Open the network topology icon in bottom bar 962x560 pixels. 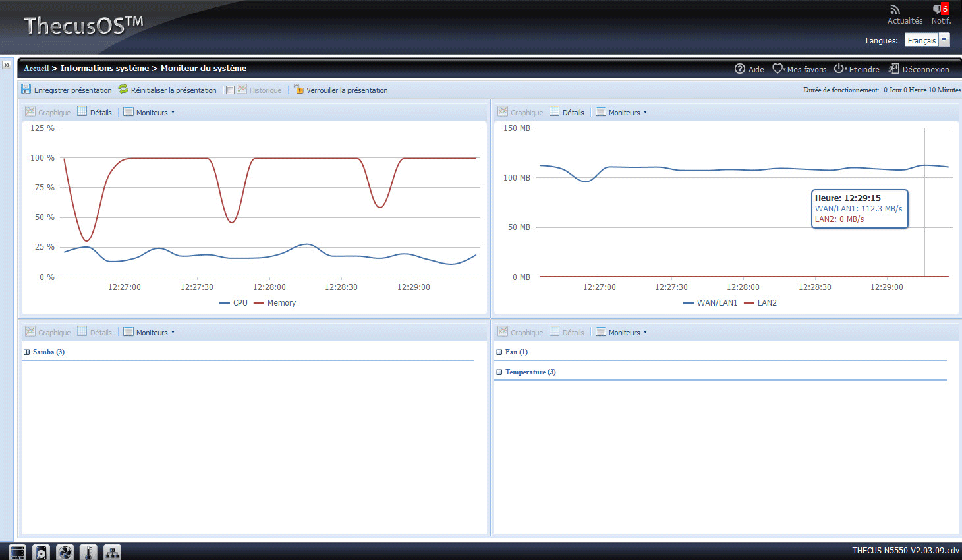112,552
